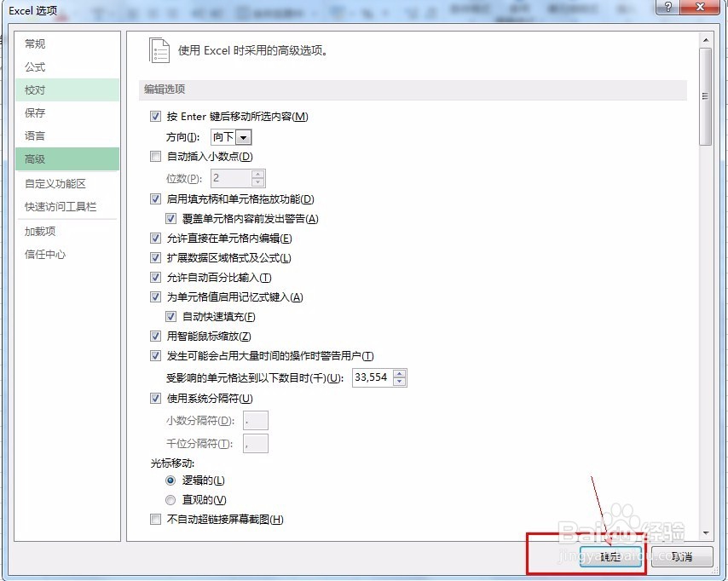The width and height of the screenshot is (728, 581).
Task: Switch to the 常规 (General) category
Action: tap(35, 43)
